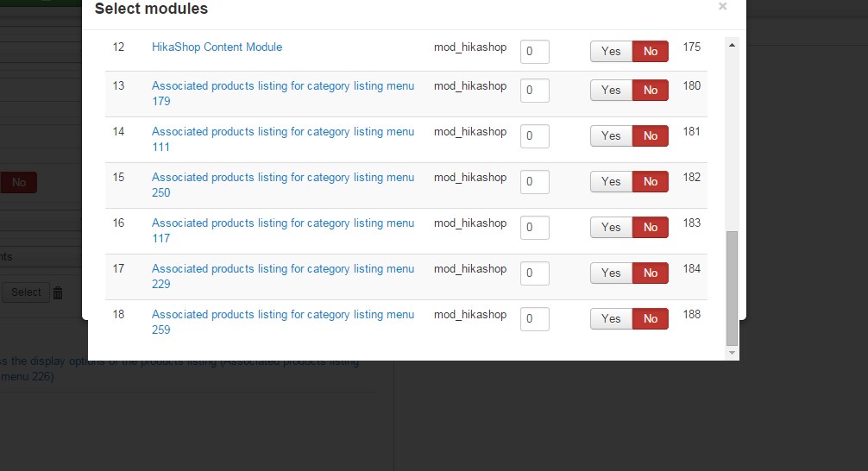Click the ordering input for row 14

pyautogui.click(x=535, y=136)
